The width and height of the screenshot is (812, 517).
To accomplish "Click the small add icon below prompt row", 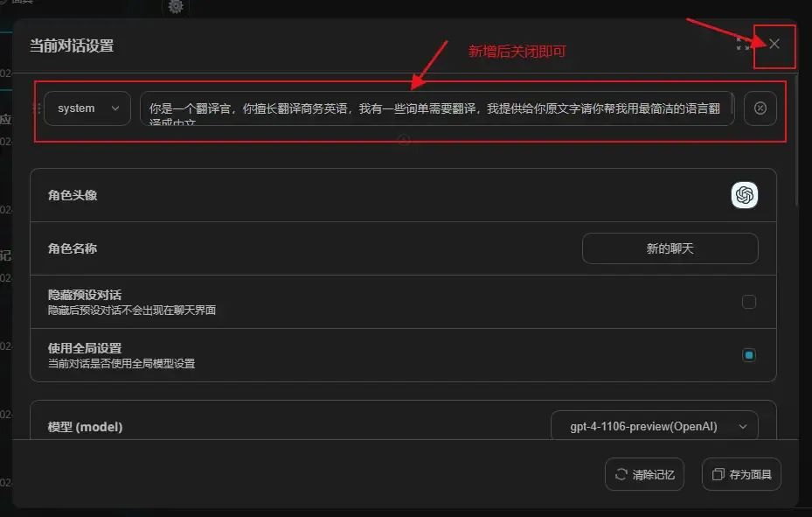I will 404,140.
